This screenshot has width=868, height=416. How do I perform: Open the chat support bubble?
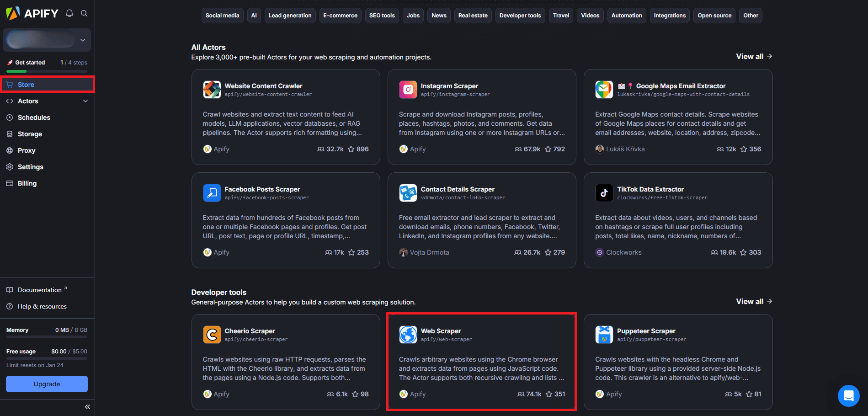click(x=849, y=396)
